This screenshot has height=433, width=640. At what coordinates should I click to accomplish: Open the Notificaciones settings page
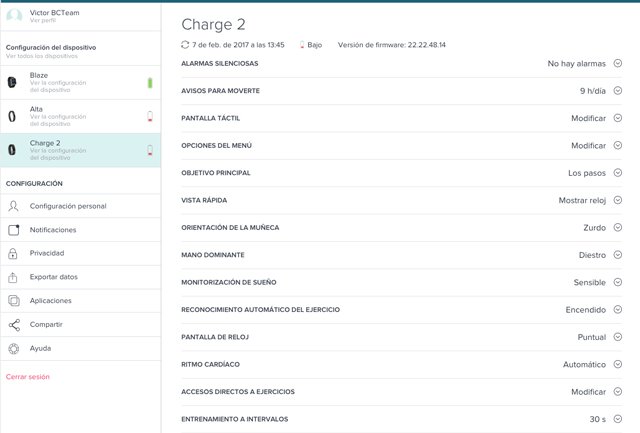80,230
